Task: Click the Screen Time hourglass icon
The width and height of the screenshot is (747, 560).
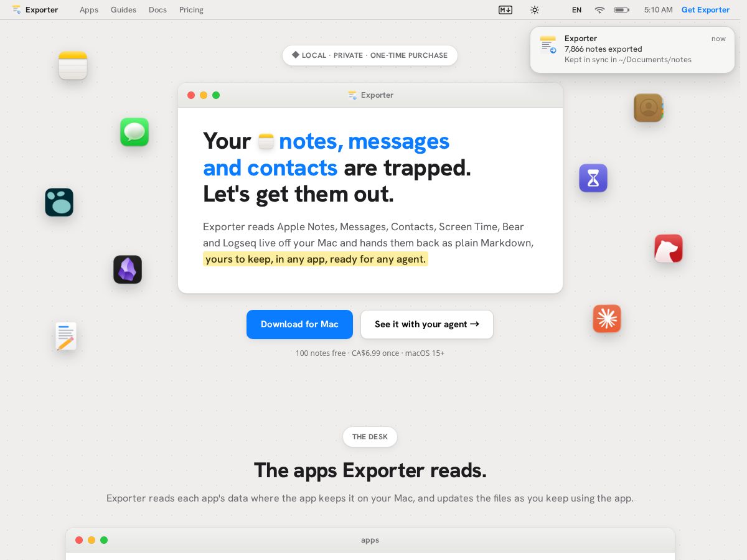Action: (x=593, y=178)
